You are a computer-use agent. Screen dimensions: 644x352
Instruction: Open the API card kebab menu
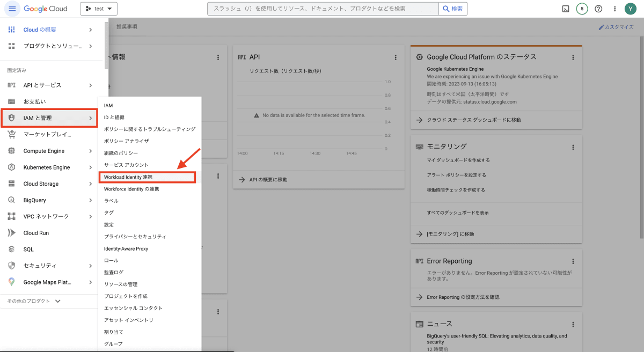click(x=396, y=57)
